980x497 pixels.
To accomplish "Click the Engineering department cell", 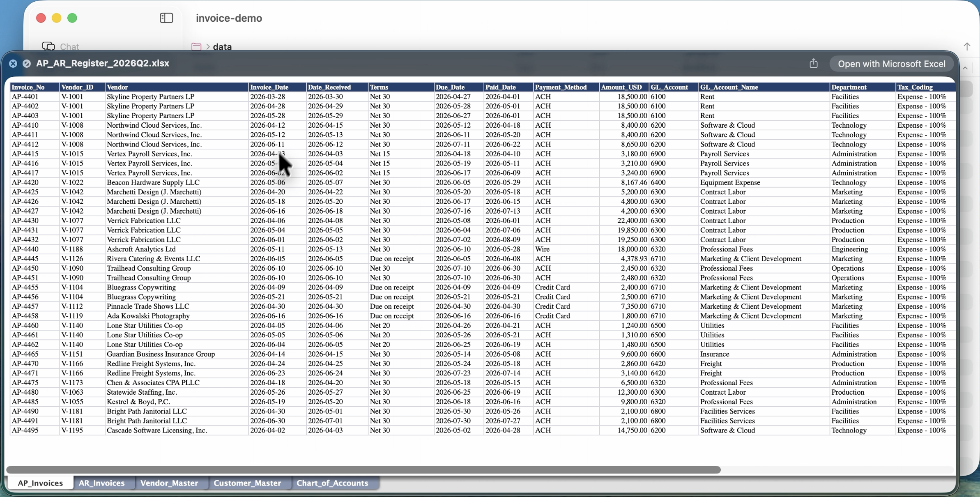I will 863,249.
